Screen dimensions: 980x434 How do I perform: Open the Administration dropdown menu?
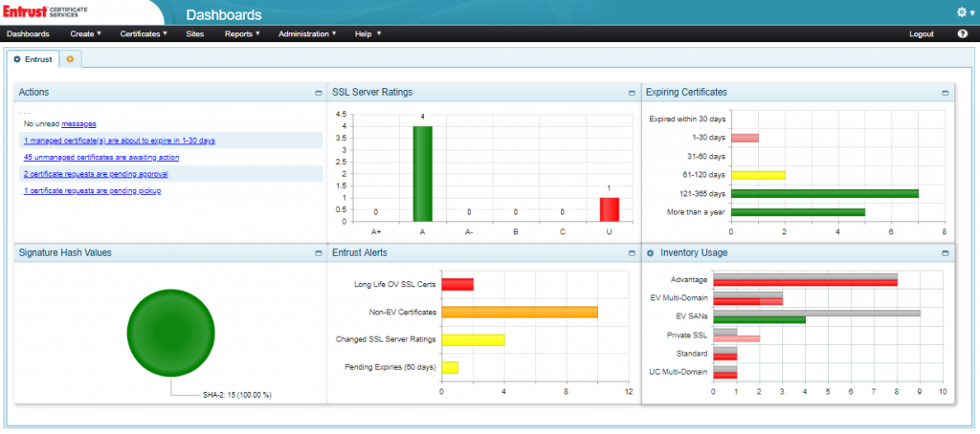click(x=306, y=33)
